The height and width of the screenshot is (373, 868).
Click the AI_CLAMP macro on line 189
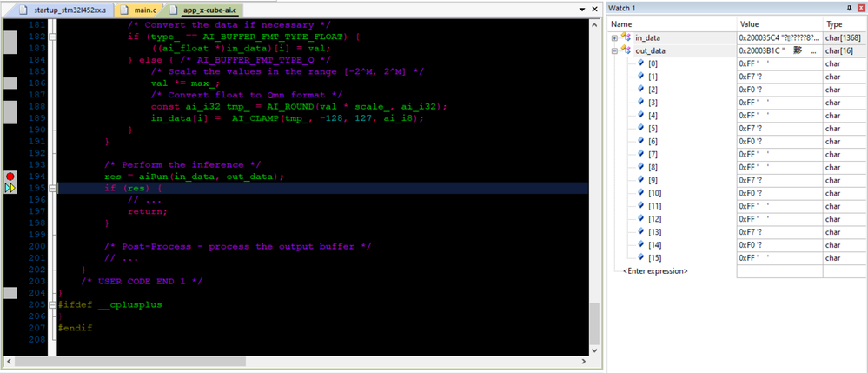click(255, 118)
